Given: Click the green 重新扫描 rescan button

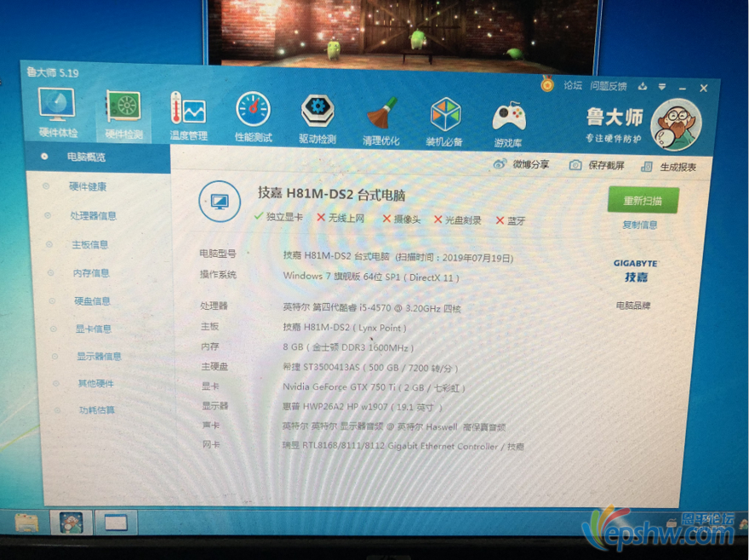Looking at the screenshot, I should 643,200.
